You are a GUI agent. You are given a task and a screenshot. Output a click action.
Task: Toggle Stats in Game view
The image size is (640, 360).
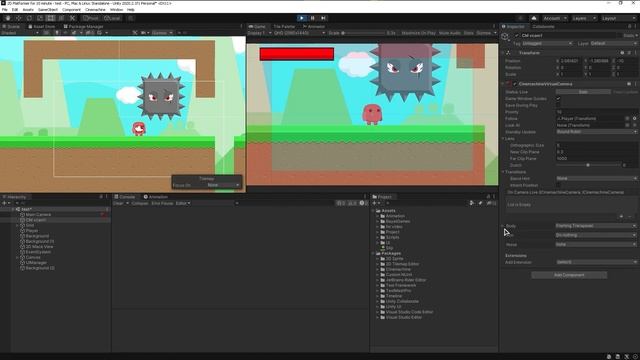pos(469,33)
